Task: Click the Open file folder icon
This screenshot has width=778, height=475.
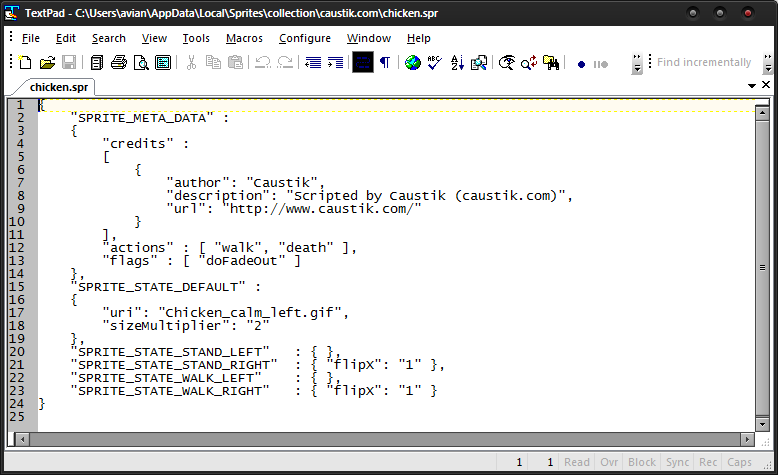Action: 47,63
